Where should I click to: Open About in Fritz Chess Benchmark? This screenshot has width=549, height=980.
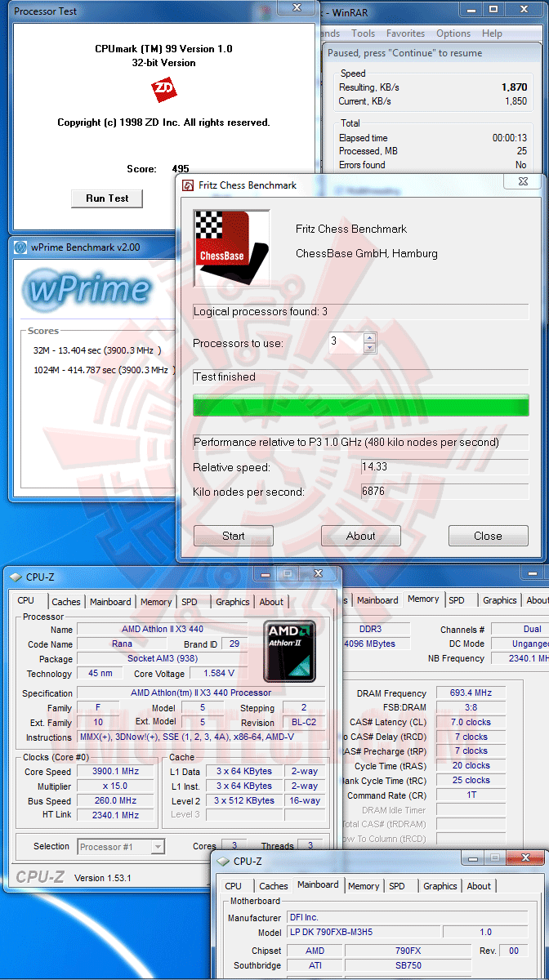pos(361,536)
